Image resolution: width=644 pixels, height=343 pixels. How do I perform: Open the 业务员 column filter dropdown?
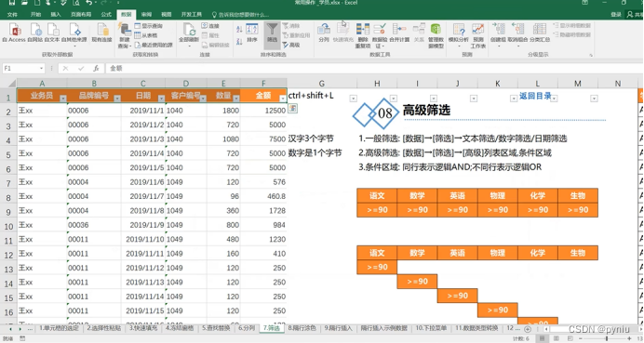[63, 99]
